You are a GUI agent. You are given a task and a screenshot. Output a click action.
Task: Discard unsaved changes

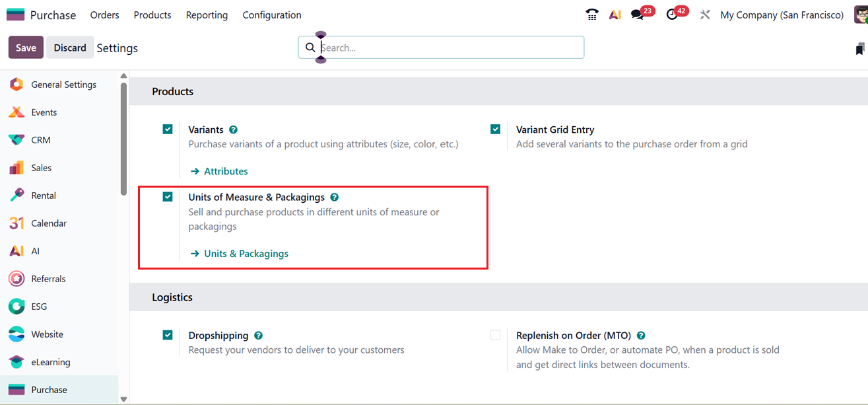click(x=70, y=47)
